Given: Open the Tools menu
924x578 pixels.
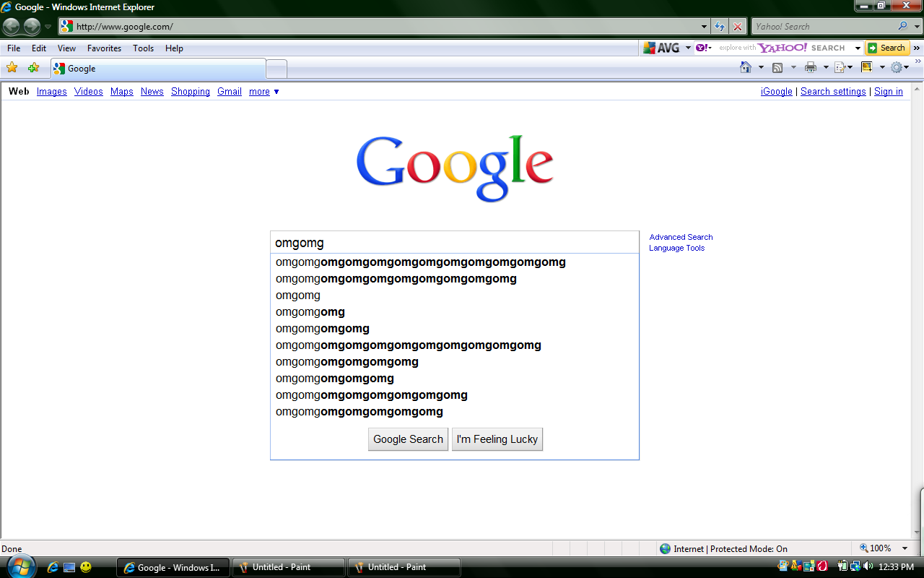Looking at the screenshot, I should [x=143, y=48].
